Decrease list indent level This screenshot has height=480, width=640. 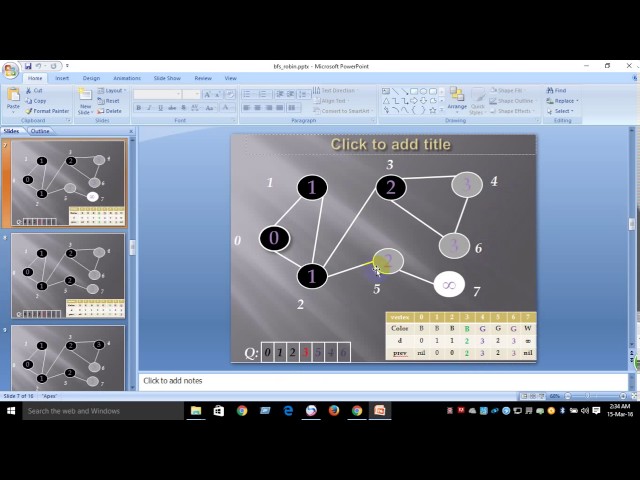280,95
